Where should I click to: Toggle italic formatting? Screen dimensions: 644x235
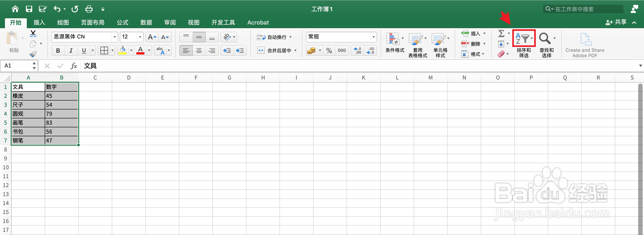(71, 50)
